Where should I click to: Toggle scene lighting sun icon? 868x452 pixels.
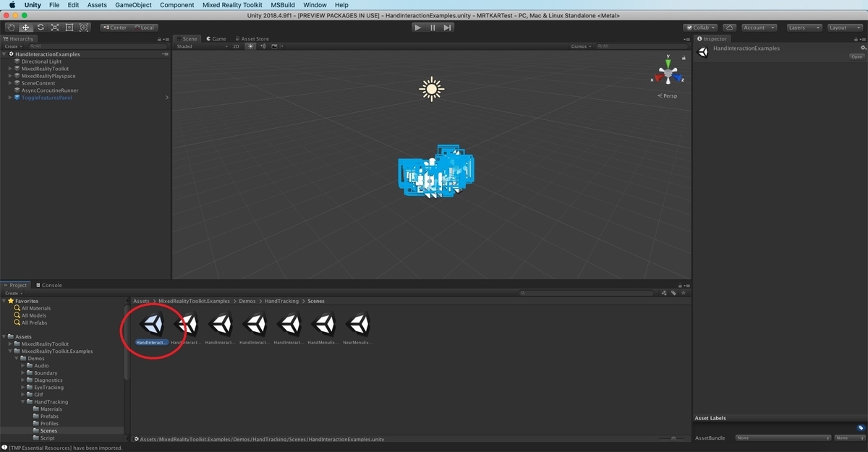point(251,46)
